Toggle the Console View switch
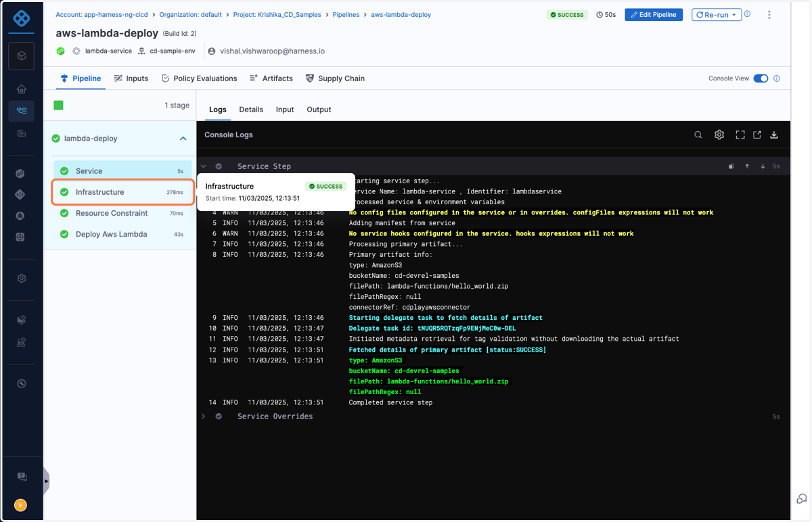The image size is (812, 522). click(761, 78)
